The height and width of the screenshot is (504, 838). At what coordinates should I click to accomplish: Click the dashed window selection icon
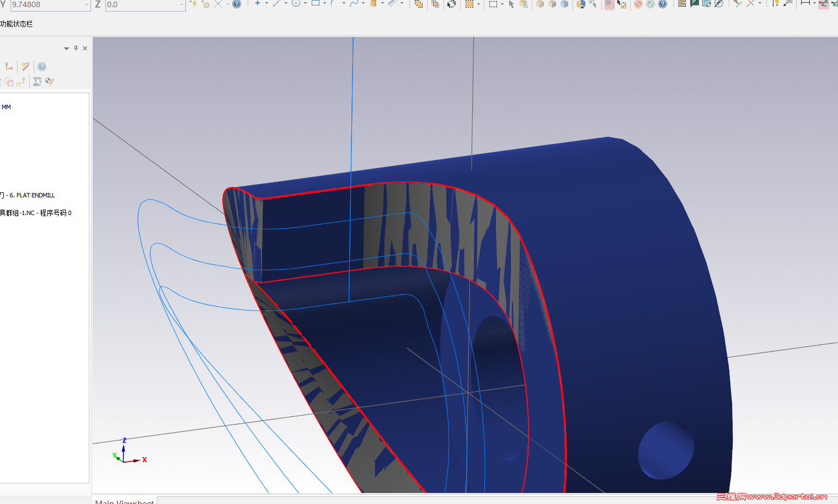click(x=493, y=4)
